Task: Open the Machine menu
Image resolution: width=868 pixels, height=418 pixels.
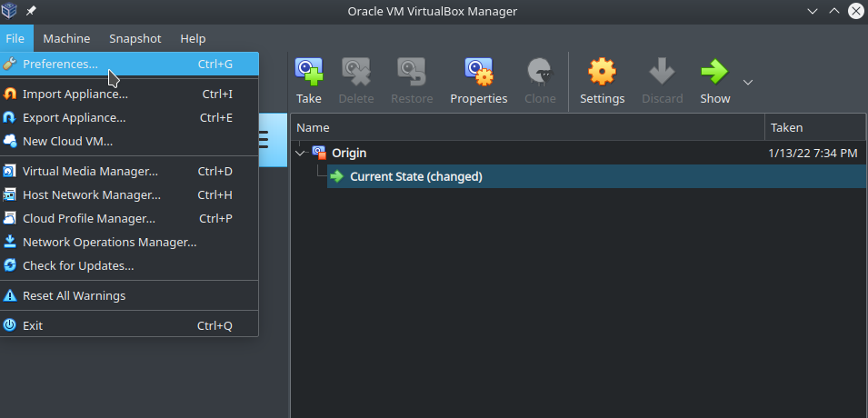Action: [66, 38]
